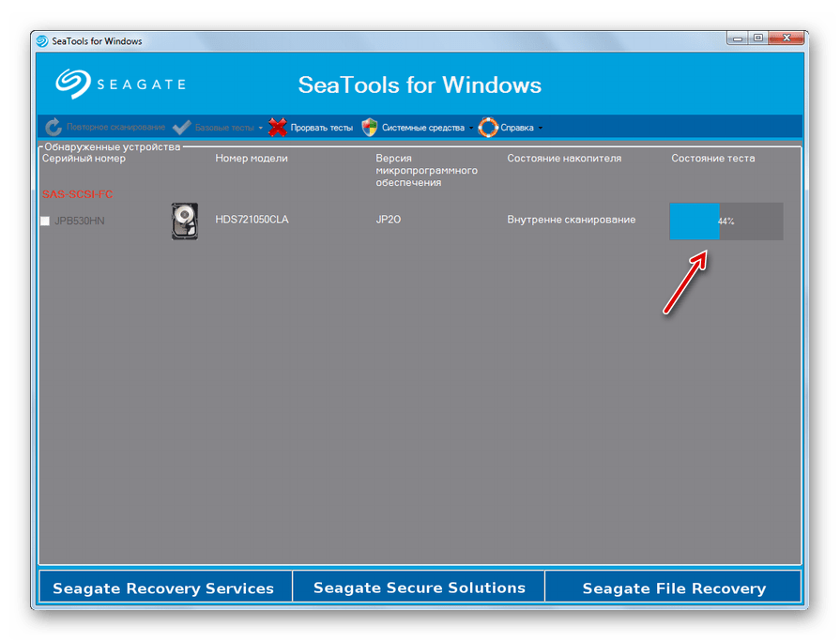840x641 pixels.
Task: Click the hard drive icon for HDS721050CLA
Action: [185, 221]
